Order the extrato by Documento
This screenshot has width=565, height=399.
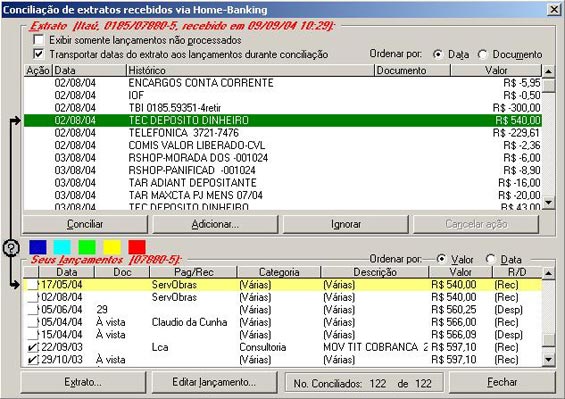point(482,54)
